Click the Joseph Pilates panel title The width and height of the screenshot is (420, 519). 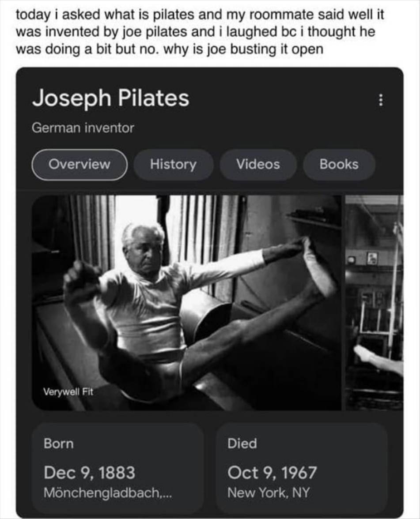110,98
